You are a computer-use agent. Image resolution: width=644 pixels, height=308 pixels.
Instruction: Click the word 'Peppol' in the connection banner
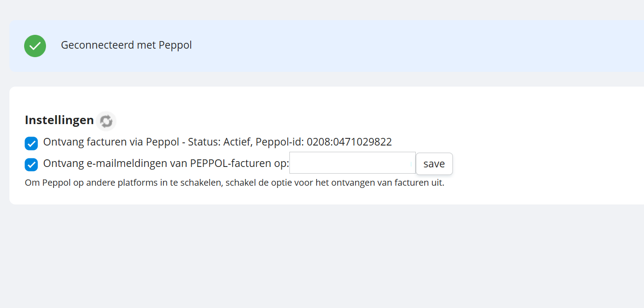(x=175, y=46)
